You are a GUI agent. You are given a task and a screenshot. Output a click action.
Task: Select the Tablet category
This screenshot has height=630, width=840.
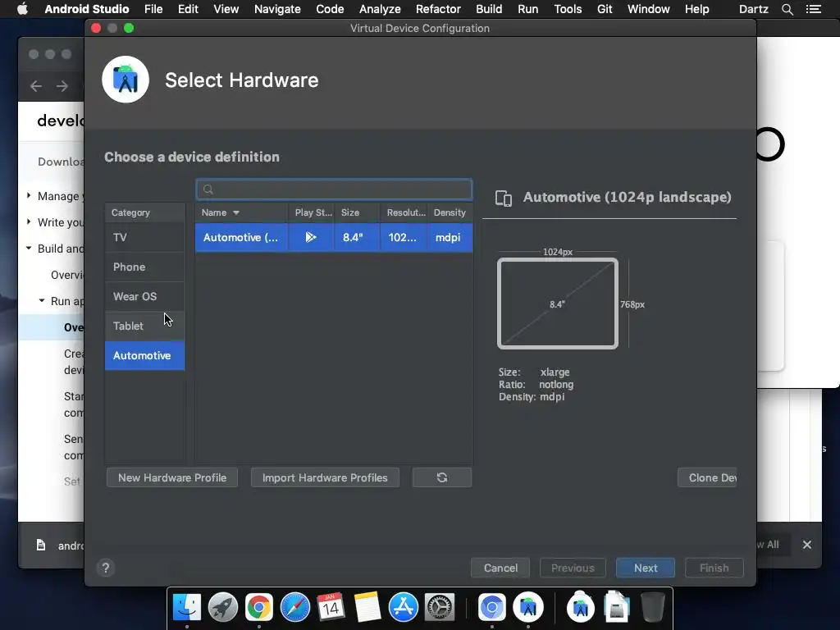(144, 326)
